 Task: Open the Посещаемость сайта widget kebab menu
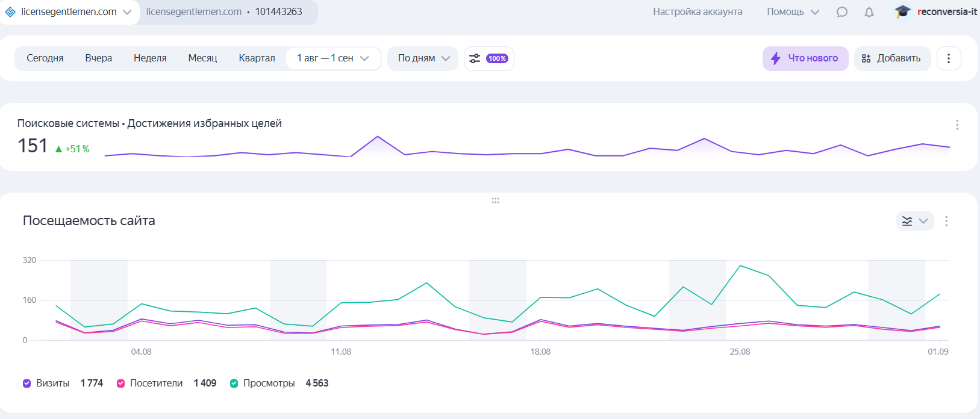pos(946,221)
